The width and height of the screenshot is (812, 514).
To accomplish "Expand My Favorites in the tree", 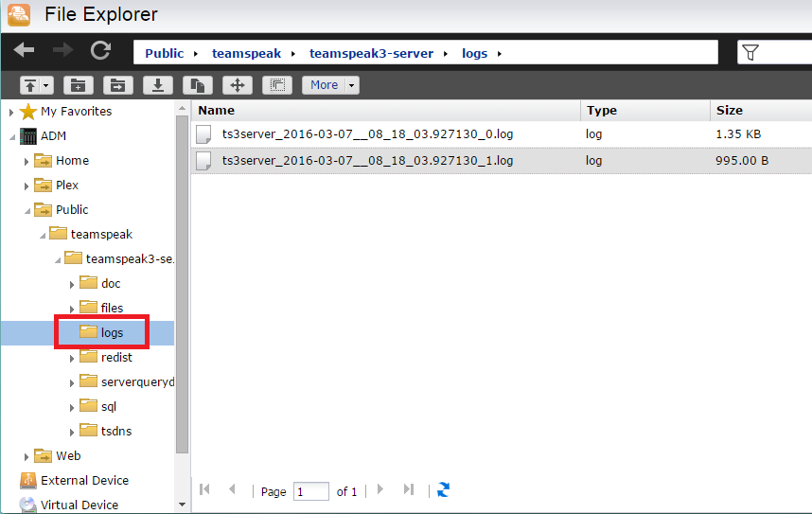I will (11, 112).
